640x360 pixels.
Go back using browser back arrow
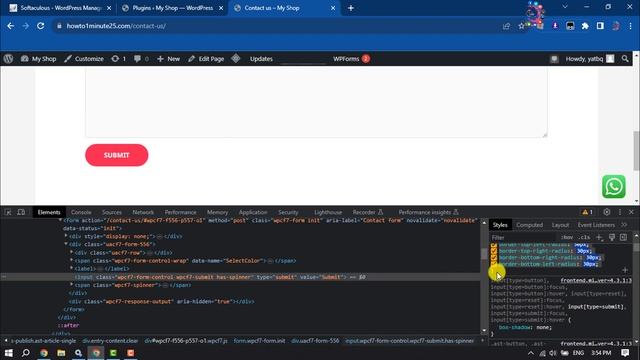point(11,26)
